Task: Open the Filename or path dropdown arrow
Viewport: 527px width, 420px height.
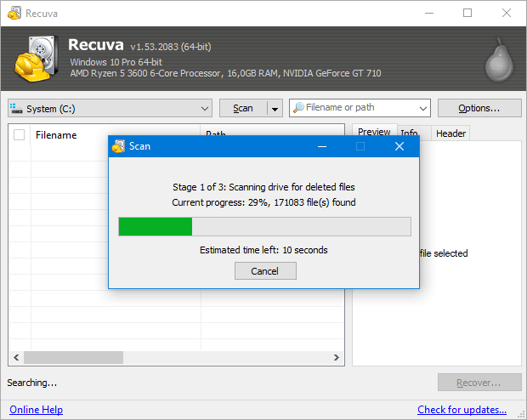Action: (422, 108)
